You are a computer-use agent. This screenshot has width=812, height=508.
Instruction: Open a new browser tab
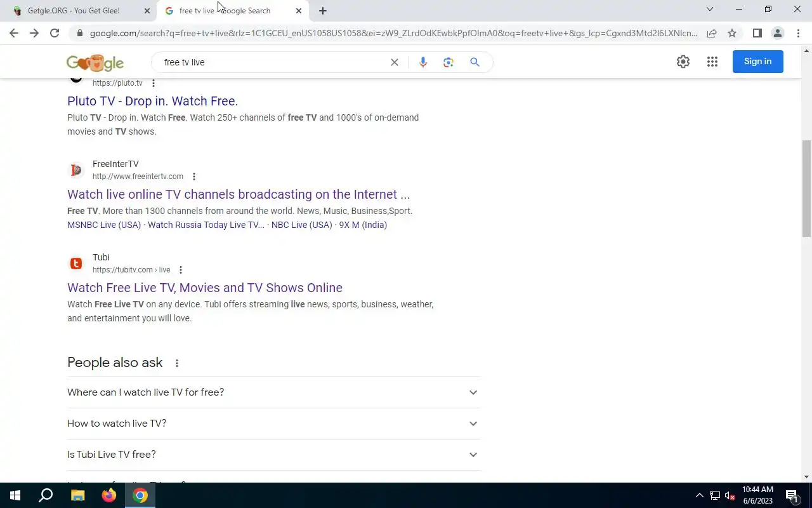323,11
